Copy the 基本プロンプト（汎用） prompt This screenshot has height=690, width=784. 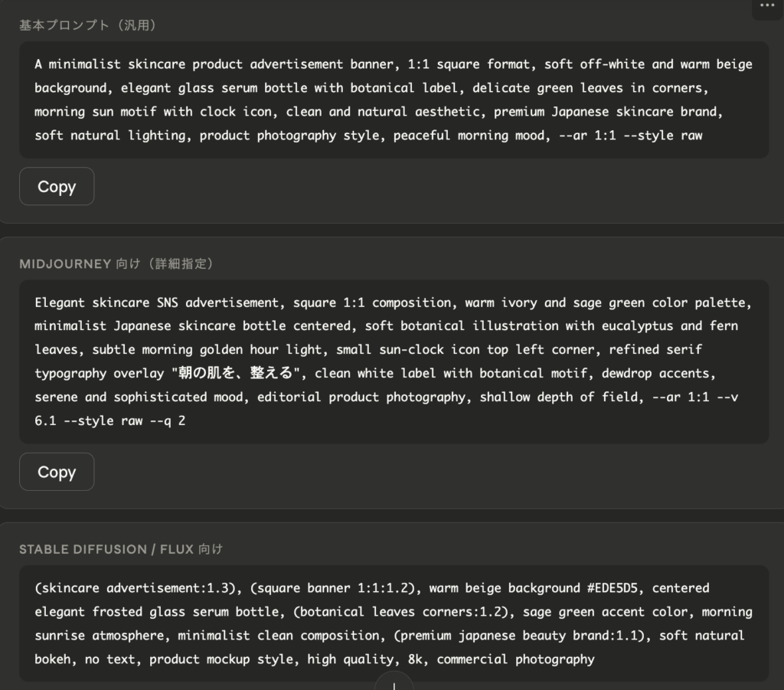click(57, 187)
